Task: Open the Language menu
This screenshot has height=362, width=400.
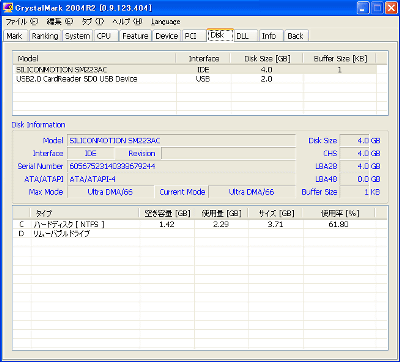Action: click(x=166, y=22)
